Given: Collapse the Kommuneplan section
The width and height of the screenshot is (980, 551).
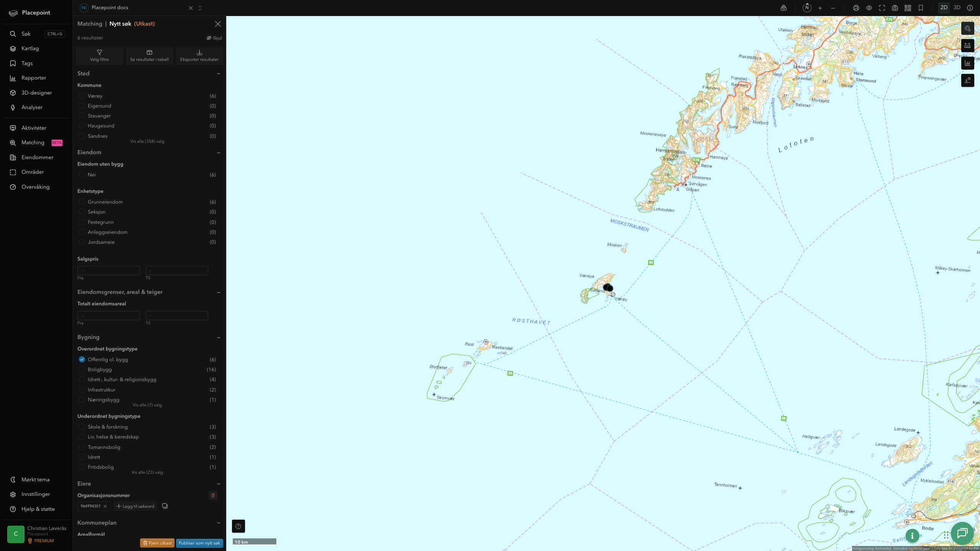Looking at the screenshot, I should [219, 523].
